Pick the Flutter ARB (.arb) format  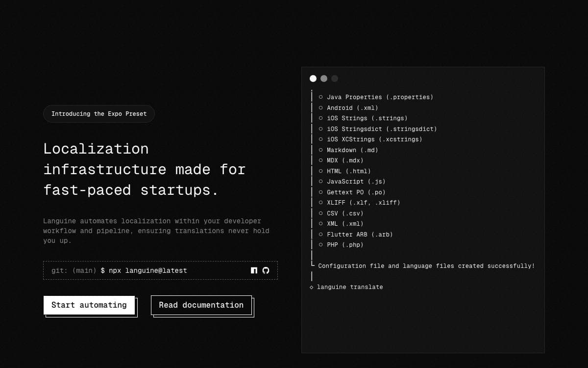355,235
